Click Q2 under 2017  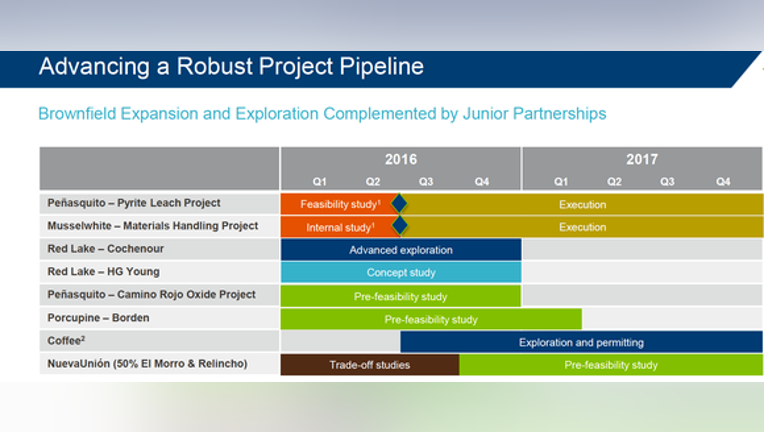click(614, 182)
